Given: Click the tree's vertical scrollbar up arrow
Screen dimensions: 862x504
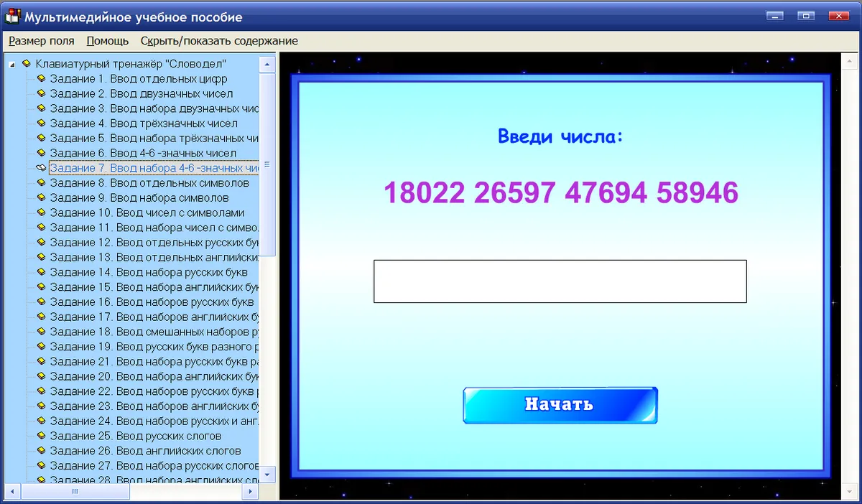Looking at the screenshot, I should tap(267, 64).
